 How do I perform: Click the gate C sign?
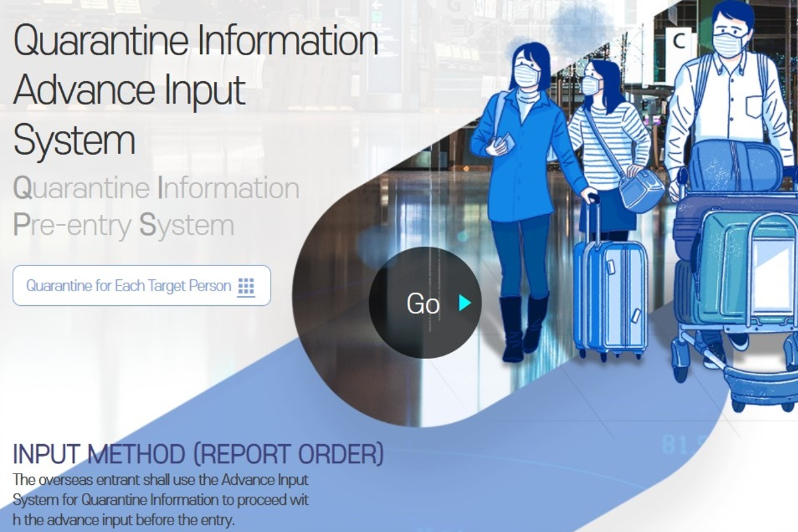click(x=679, y=41)
